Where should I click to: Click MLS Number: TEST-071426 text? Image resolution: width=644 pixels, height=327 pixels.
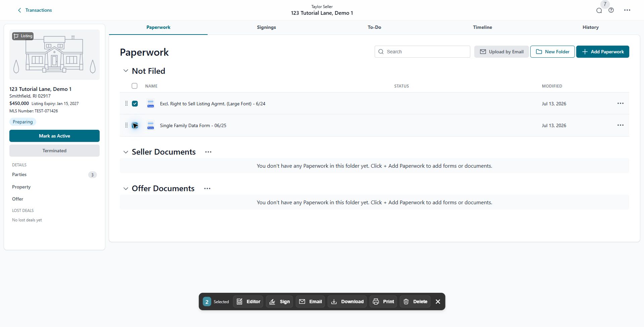(34, 111)
